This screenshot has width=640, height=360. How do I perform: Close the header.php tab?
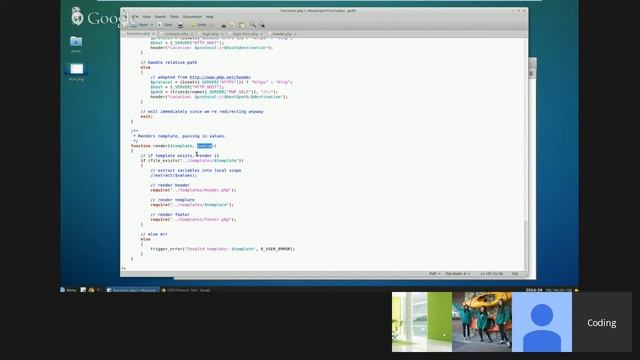(295, 34)
